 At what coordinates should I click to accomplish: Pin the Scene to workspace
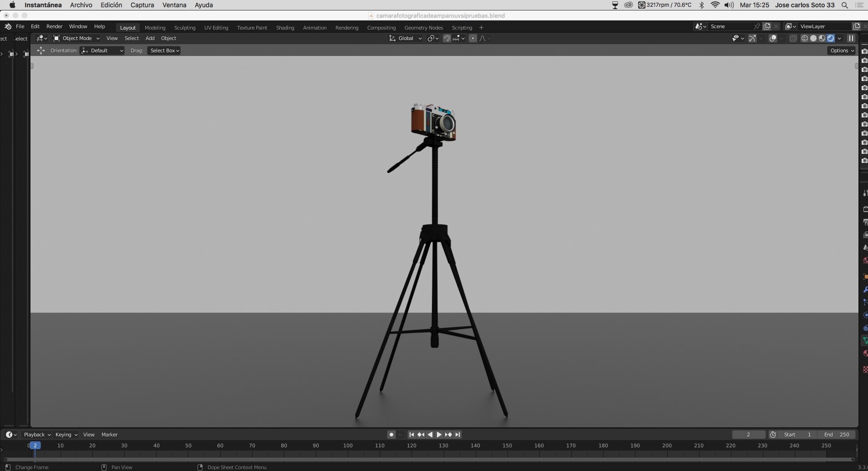tap(757, 26)
